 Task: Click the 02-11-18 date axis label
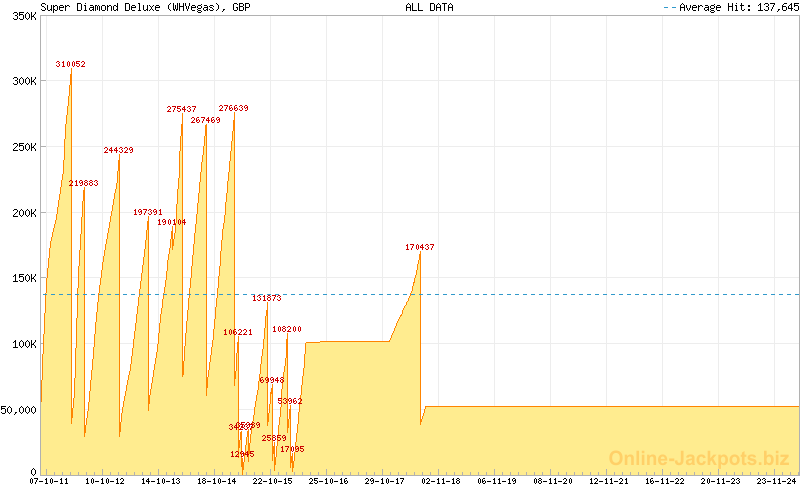(x=441, y=481)
